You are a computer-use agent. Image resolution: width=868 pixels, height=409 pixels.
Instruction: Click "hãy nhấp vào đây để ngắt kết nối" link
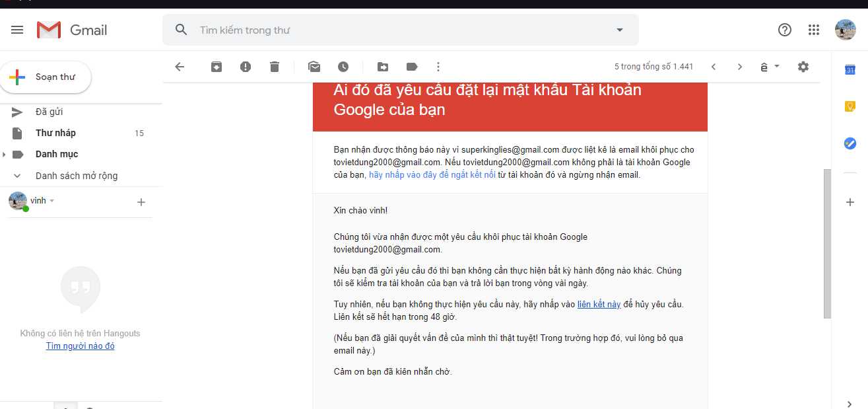pos(432,175)
